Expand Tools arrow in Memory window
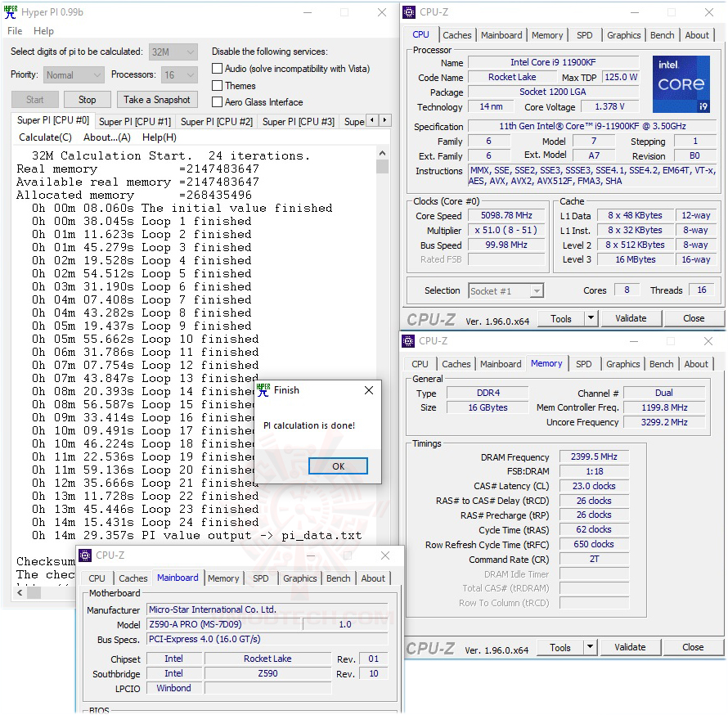728x715 pixels. tap(590, 647)
